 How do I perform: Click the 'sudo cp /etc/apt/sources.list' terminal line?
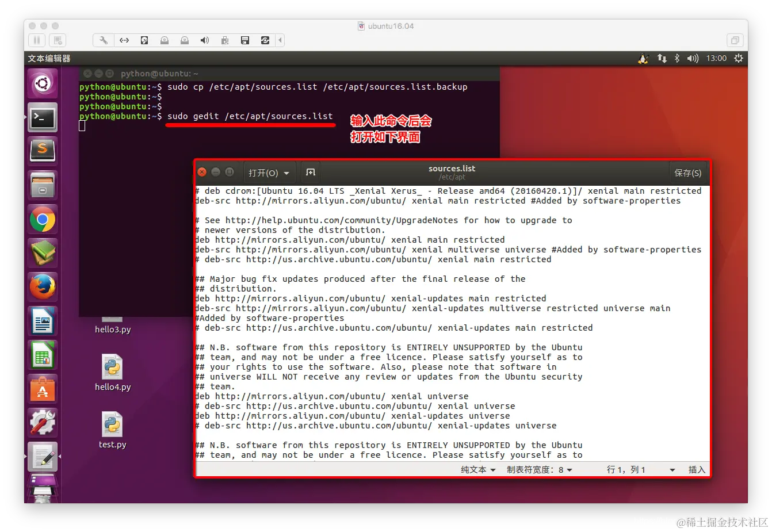[317, 87]
